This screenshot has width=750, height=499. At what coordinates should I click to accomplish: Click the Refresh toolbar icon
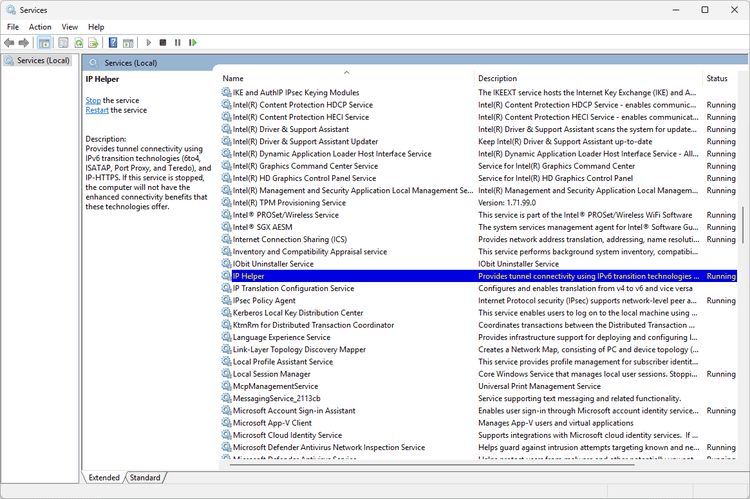(78, 43)
